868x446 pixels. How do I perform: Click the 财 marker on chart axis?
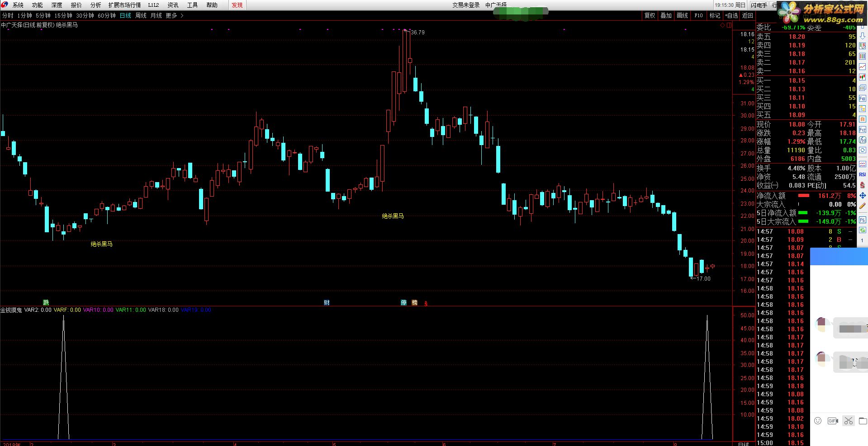coord(327,302)
